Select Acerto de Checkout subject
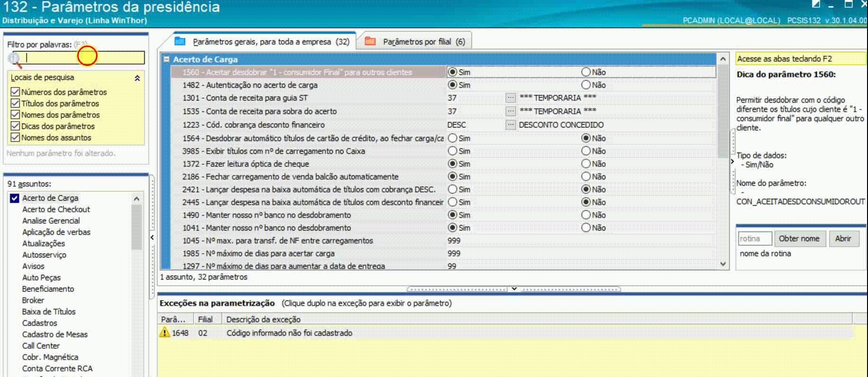The image size is (868, 377). [56, 209]
